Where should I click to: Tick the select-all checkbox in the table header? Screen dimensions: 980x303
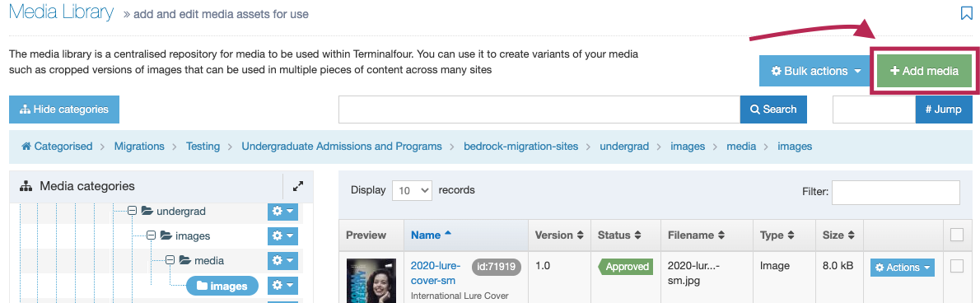[x=957, y=235]
